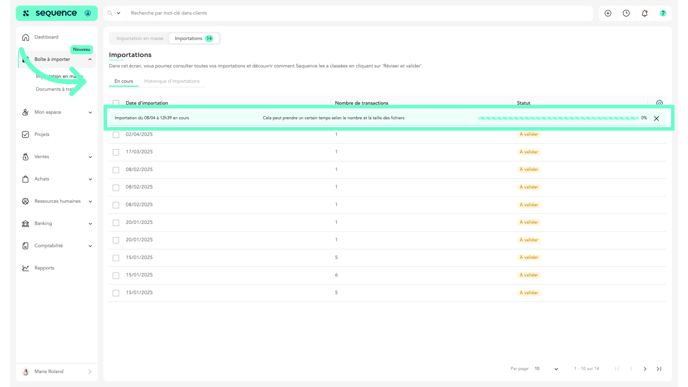Select the En cours tab

pos(124,81)
